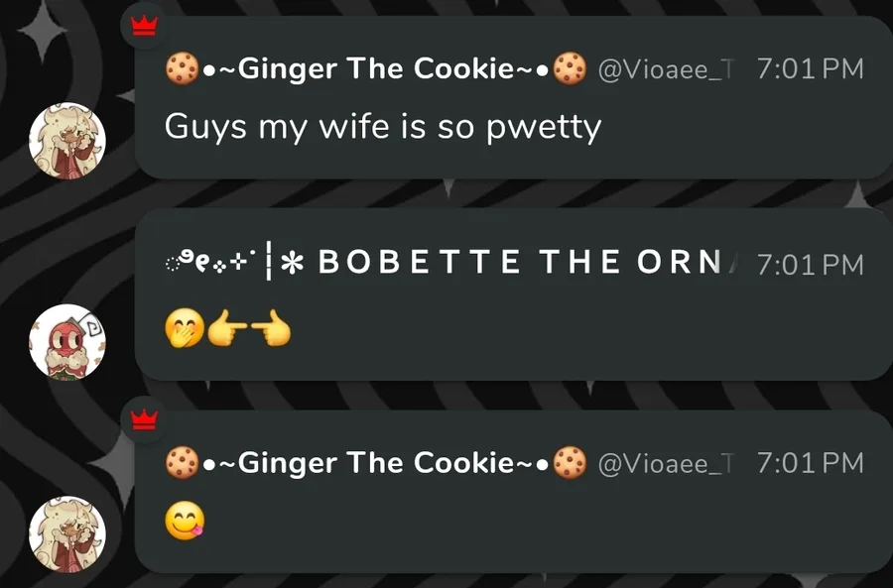Tap the red crown badge above the "Guys my wife" message

coord(144,26)
